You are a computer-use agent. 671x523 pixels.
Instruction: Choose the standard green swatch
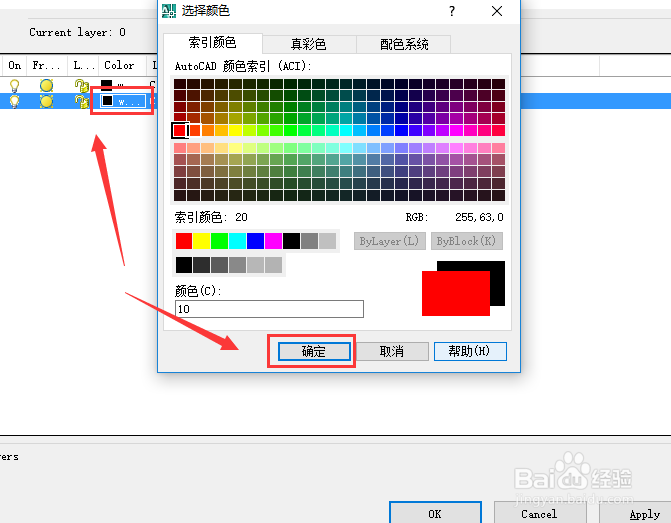coord(220,241)
